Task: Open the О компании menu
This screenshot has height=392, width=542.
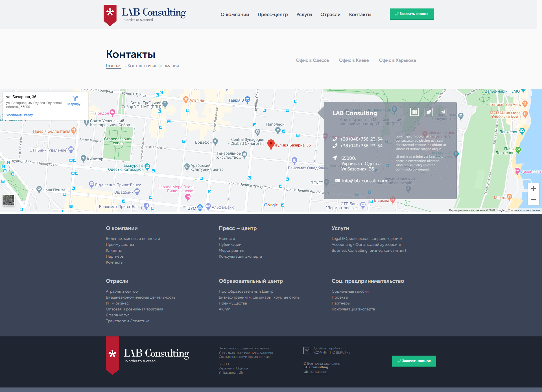Action: pyautogui.click(x=235, y=14)
